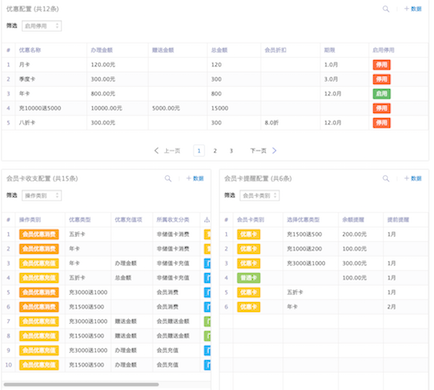Click the 会员优惠消费 tag in row 1

coord(39,234)
